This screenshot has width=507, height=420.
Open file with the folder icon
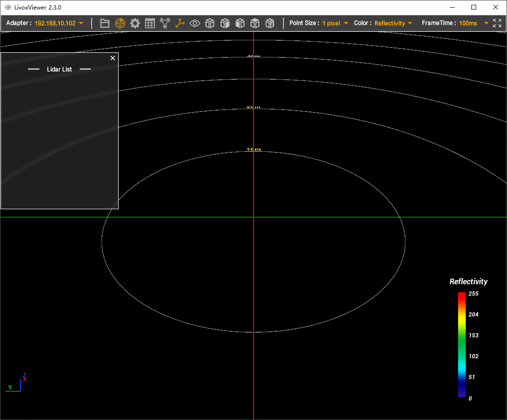(x=105, y=23)
